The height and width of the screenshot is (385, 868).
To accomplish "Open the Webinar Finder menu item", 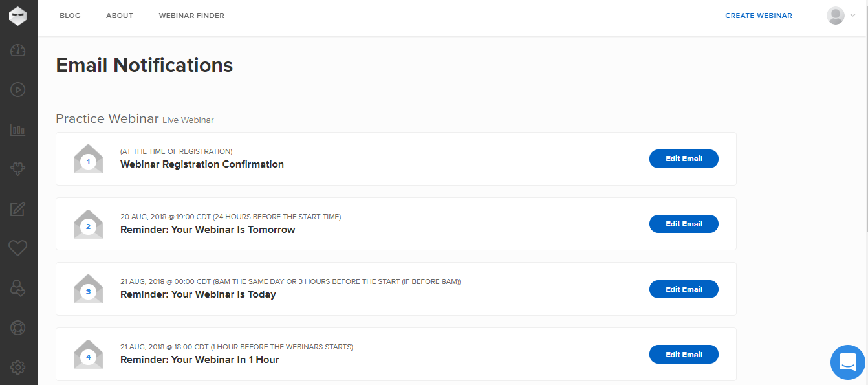I will click(191, 16).
